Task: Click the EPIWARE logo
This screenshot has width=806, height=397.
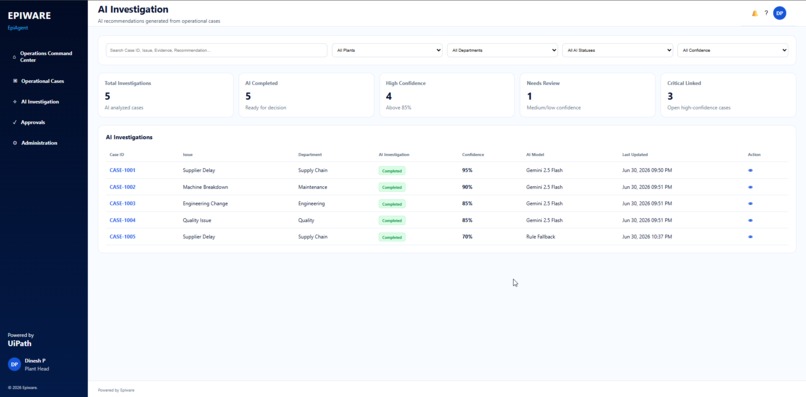Action: 29,16
